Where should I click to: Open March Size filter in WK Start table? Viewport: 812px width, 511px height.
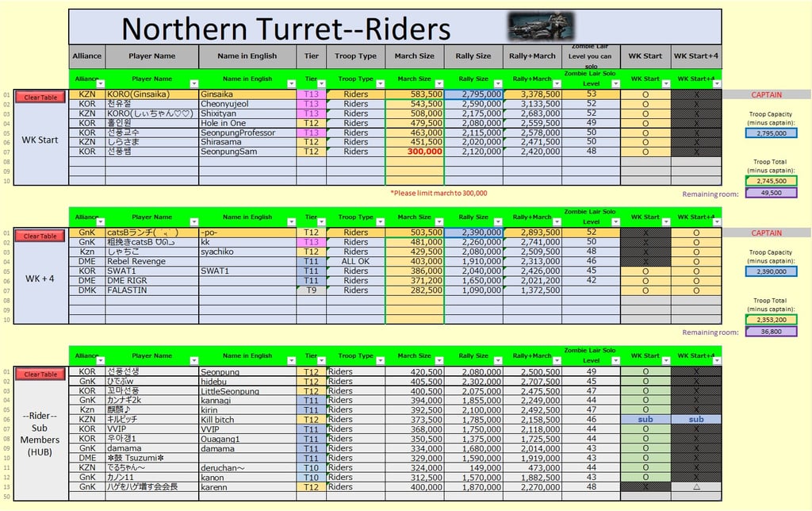(x=439, y=83)
